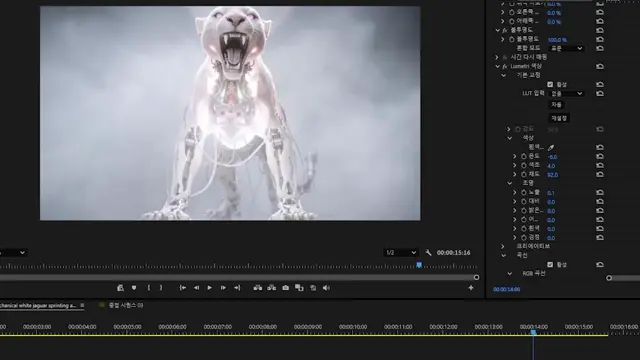This screenshot has width=640, height=360.
Task: Open the Button Editor plus icon
Action: pos(471,288)
